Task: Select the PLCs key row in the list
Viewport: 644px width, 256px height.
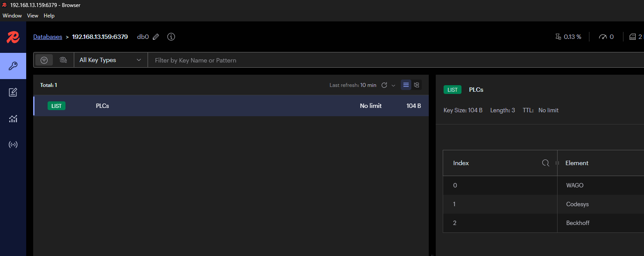Action: pyautogui.click(x=231, y=106)
